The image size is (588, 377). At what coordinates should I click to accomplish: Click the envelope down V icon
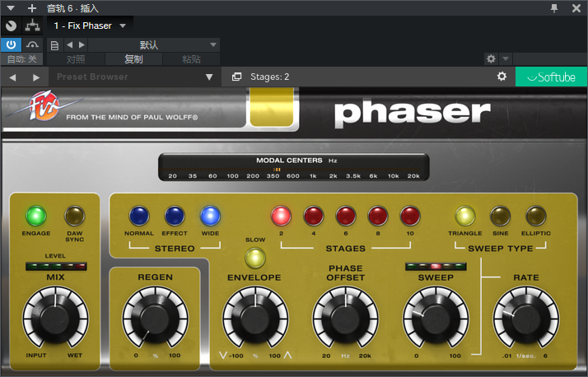coord(222,356)
